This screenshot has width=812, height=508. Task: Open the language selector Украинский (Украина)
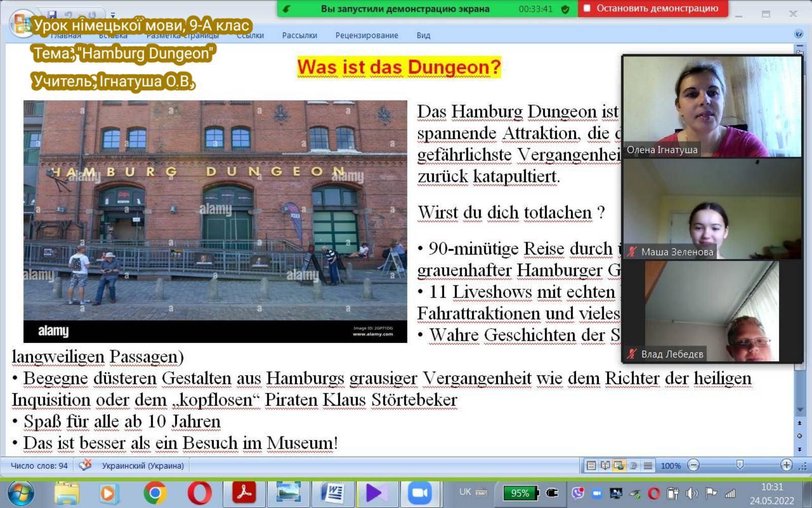[143, 466]
